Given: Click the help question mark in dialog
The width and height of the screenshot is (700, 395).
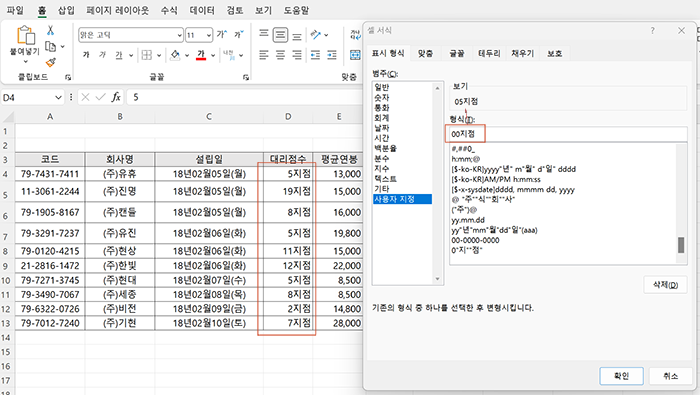Looking at the screenshot, I should pos(652,31).
